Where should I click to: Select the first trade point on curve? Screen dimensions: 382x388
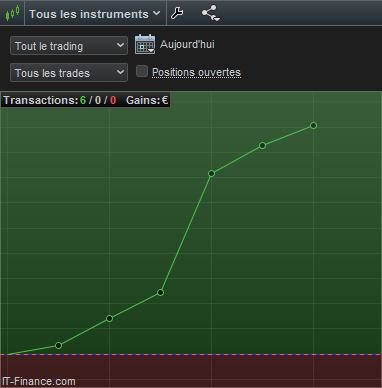pos(58,345)
